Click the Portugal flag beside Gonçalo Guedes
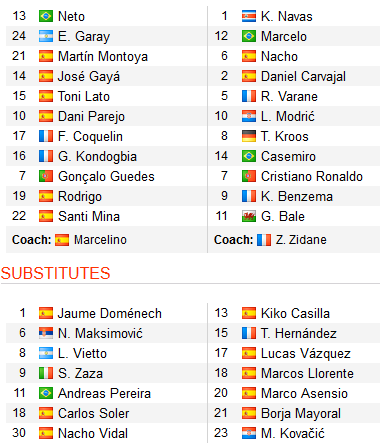Viewport: 384px width, 446px height. (x=46, y=176)
